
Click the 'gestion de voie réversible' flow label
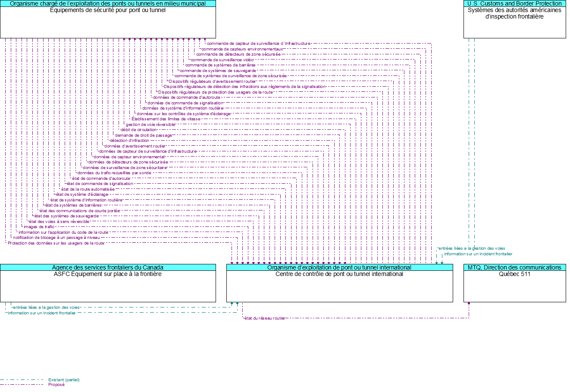click(x=150, y=125)
